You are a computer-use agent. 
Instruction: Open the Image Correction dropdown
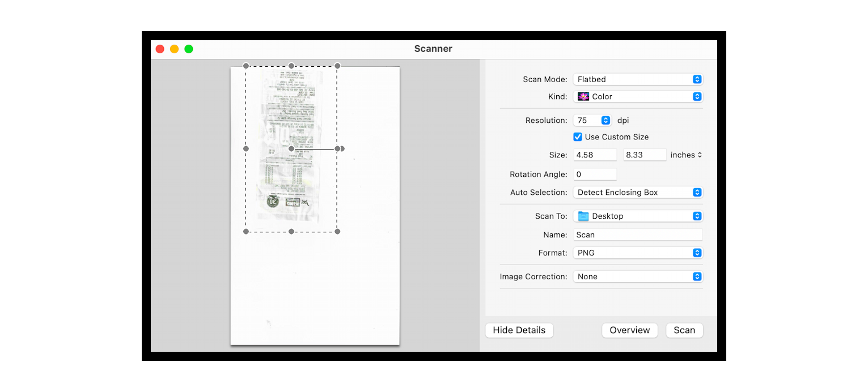[638, 276]
